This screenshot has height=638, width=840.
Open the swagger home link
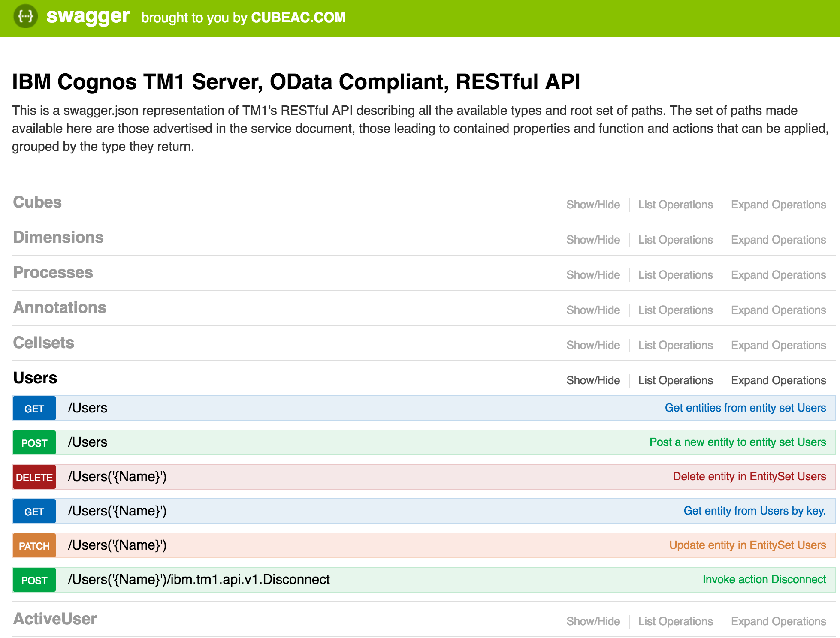tap(88, 16)
